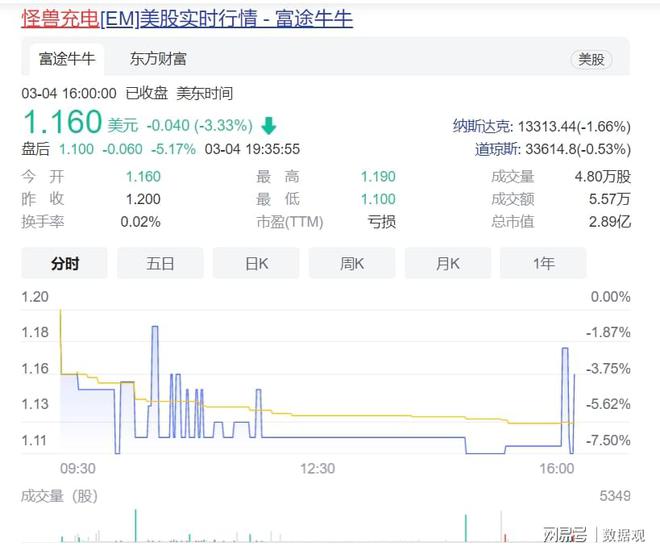Image resolution: width=660 pixels, height=551 pixels.
Task: Click the after-hours change -5.17%
Action: (173, 149)
